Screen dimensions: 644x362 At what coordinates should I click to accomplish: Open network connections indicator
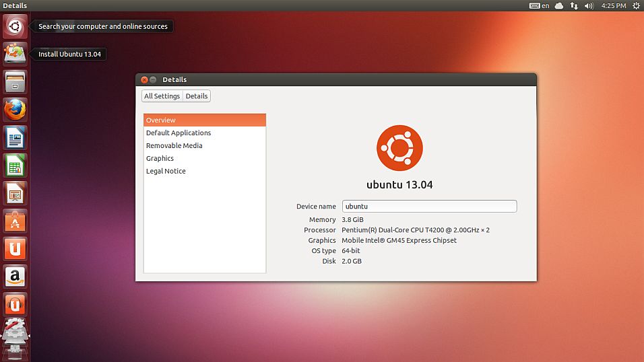point(574,6)
